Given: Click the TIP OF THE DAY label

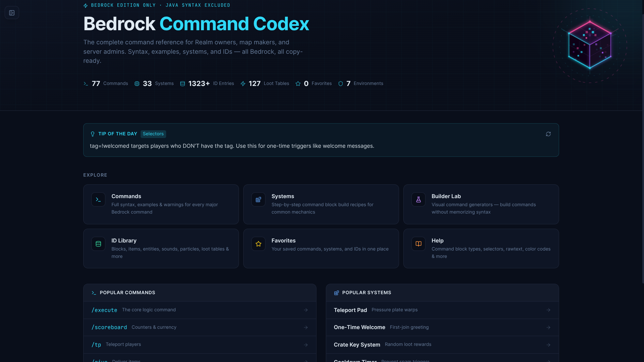Looking at the screenshot, I should [117, 134].
